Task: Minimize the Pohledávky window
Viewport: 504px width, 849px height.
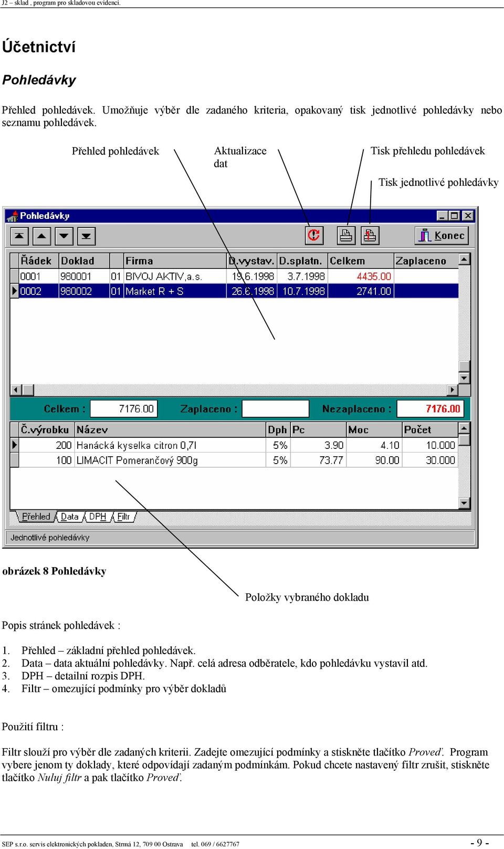Action: point(443,216)
